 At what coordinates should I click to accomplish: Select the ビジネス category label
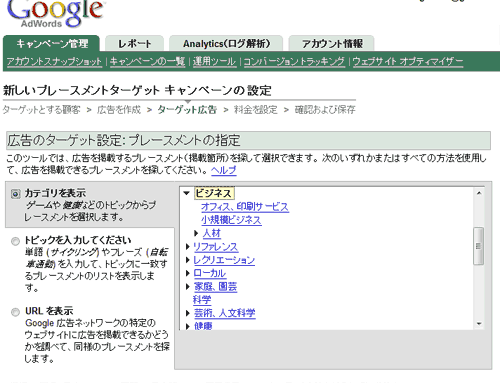coord(214,193)
